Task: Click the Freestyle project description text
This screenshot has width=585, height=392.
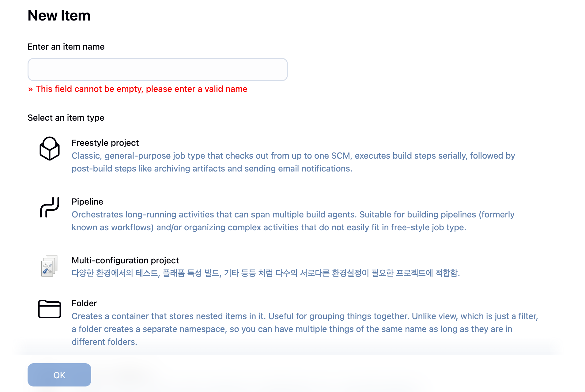Action: pyautogui.click(x=293, y=162)
